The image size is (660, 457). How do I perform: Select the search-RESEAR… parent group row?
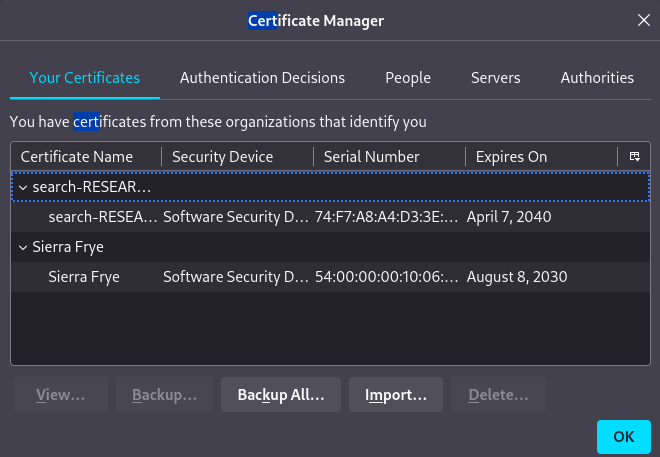click(x=92, y=187)
